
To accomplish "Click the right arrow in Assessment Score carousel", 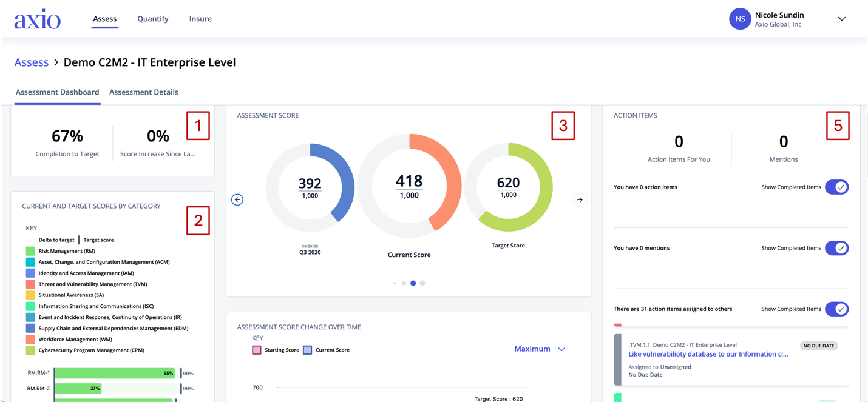I will point(580,199).
